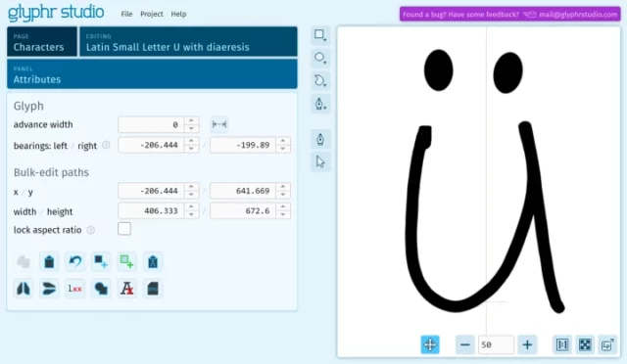Flip paths vertically
This screenshot has height=364, width=627.
(49, 288)
